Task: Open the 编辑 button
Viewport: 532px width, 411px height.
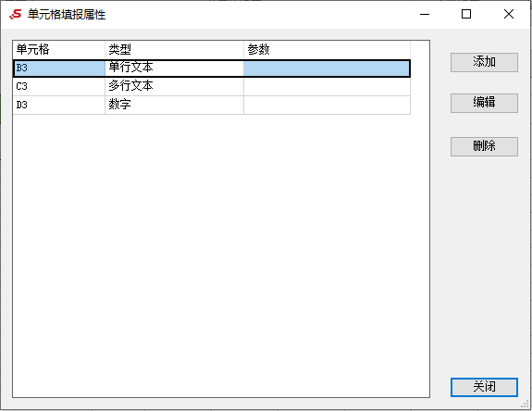Action: coord(484,103)
